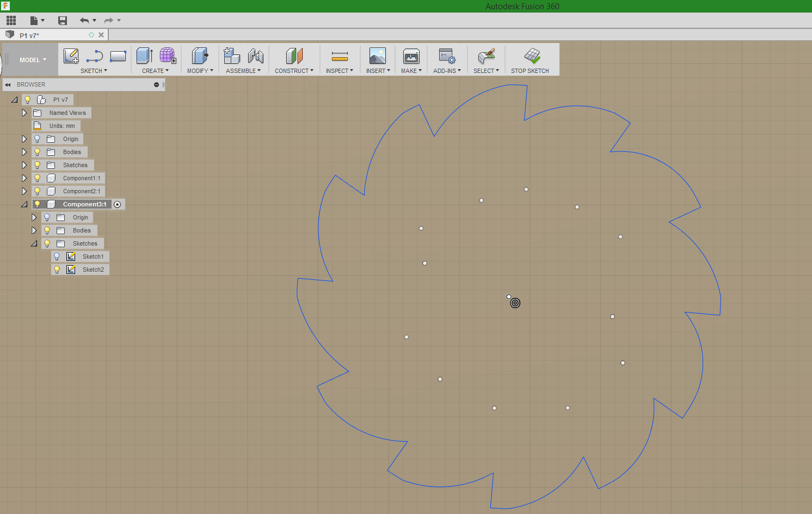Select the Press Pull modify icon
Screen dimensions: 812x514
click(200, 56)
